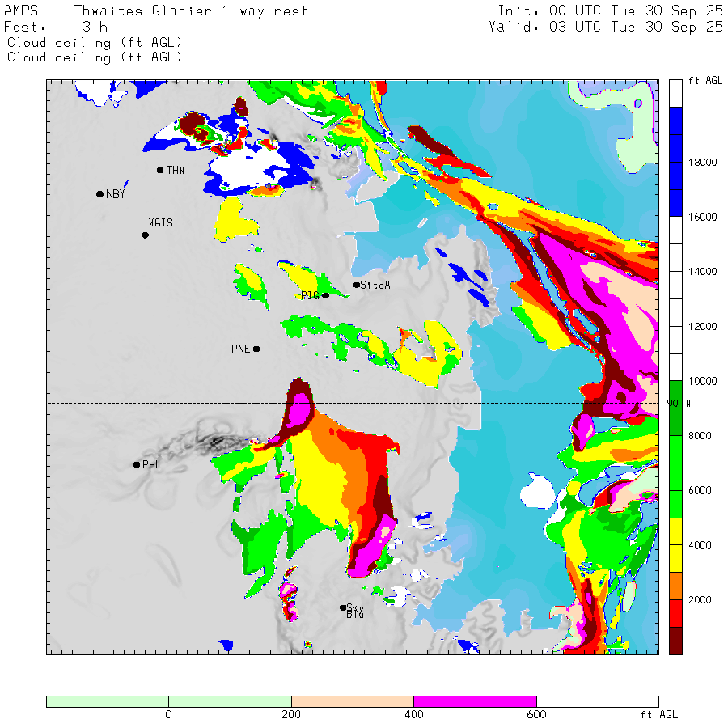The image size is (728, 728).
Task: Click the NBY station marker dot
Action: 99,194
